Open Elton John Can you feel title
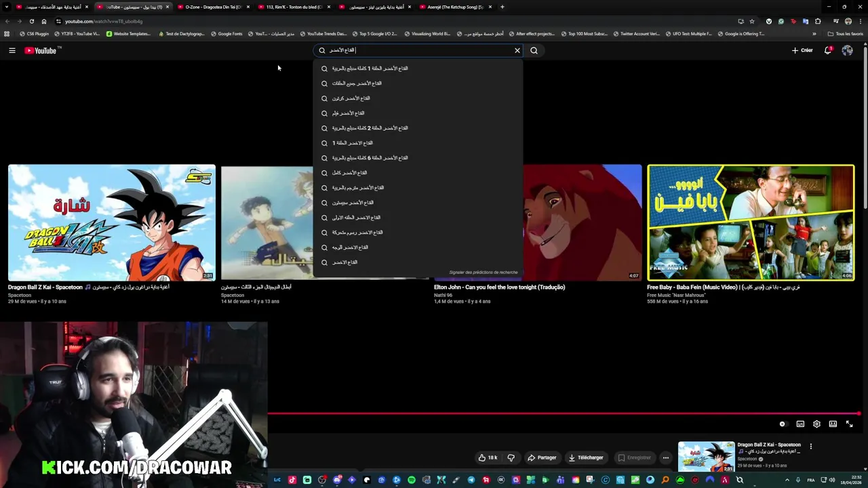Screen dimensions: 868x488 (x=499, y=287)
